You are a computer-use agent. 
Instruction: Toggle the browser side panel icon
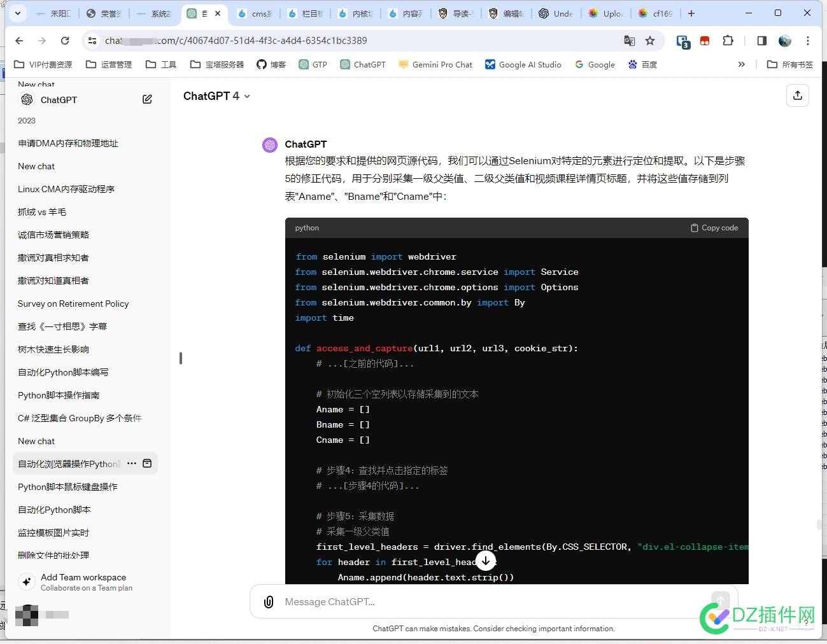click(762, 41)
